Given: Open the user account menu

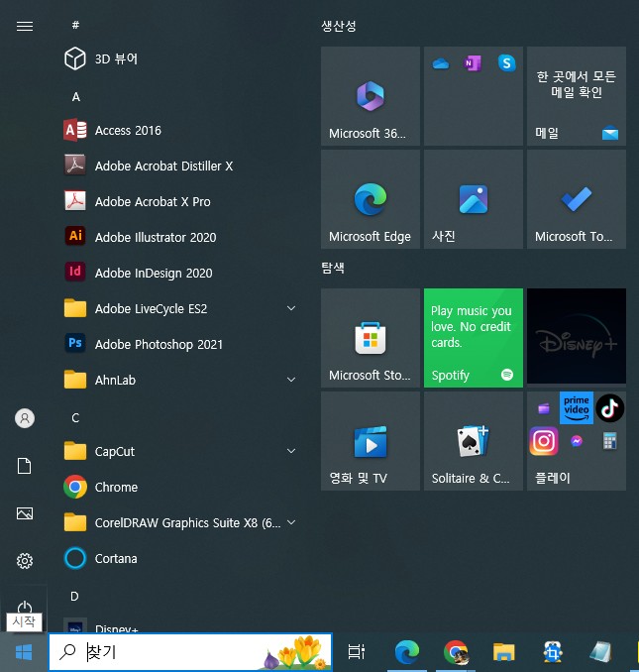Looking at the screenshot, I should [25, 418].
